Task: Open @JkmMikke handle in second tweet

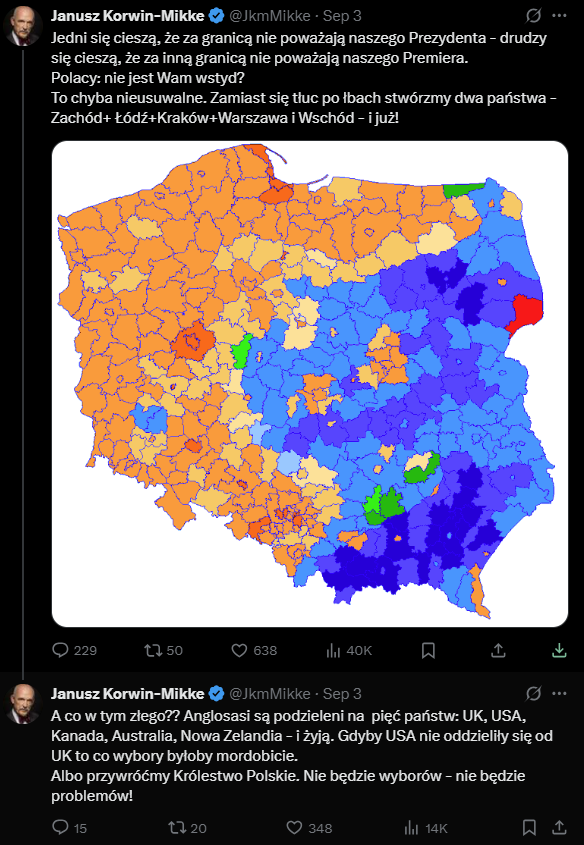Action: tap(270, 694)
